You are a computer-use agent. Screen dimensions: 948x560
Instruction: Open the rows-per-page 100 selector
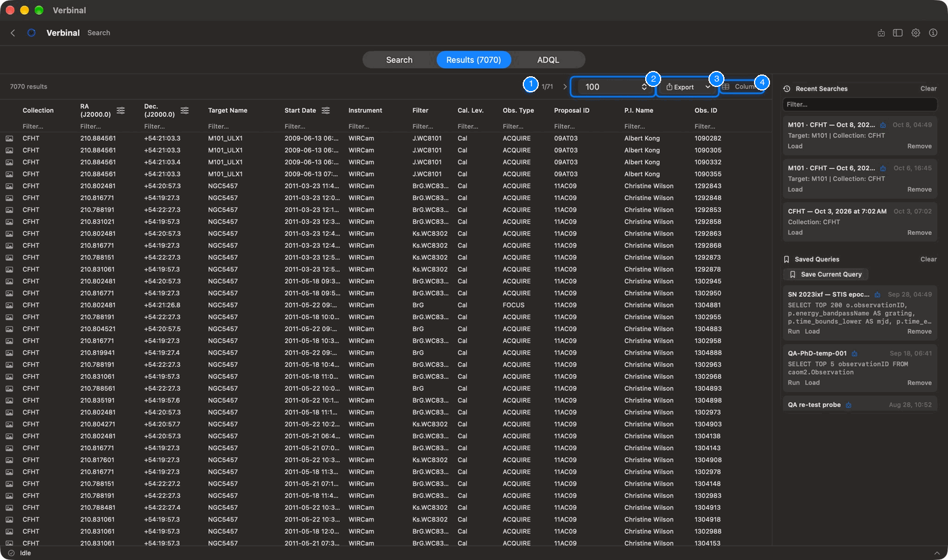(x=613, y=87)
